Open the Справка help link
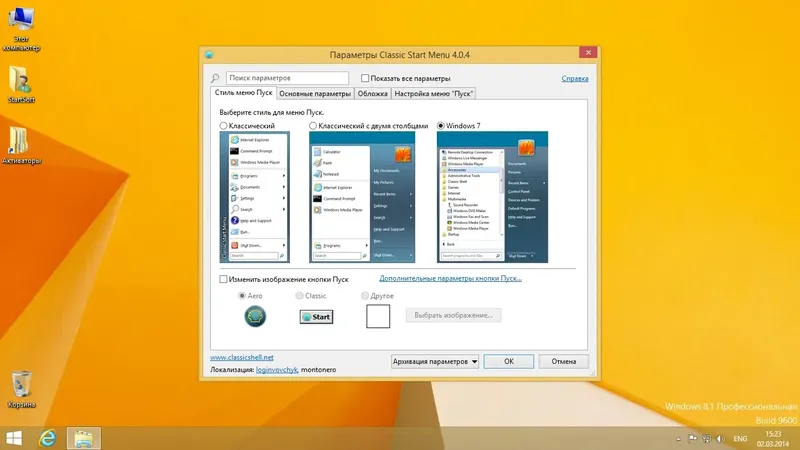Screen dimensions: 800x450 point(575,79)
